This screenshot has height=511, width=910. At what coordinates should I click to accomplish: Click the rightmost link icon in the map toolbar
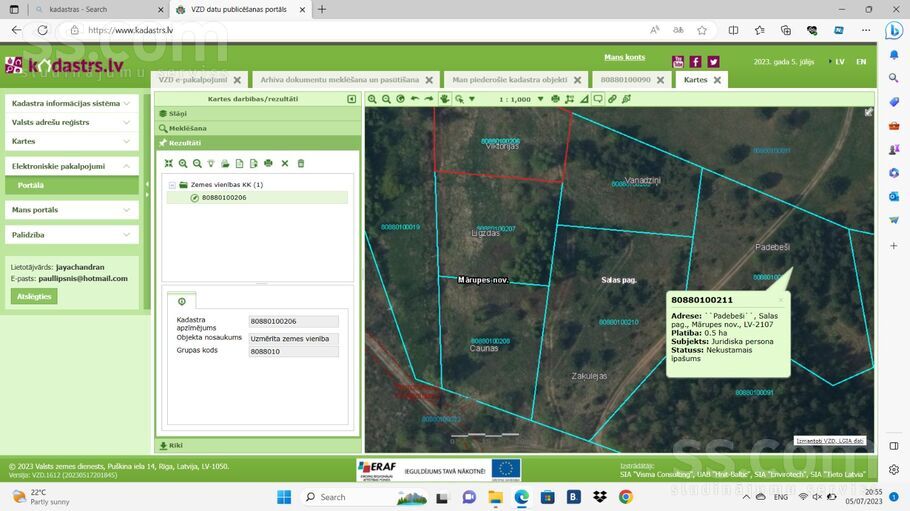tap(626, 99)
